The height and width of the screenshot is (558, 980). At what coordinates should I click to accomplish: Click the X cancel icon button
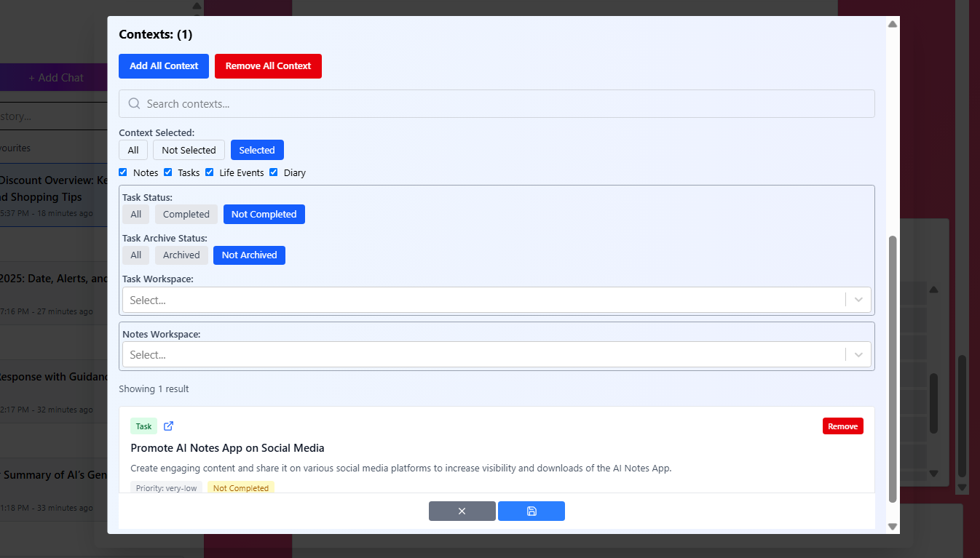[462, 511]
